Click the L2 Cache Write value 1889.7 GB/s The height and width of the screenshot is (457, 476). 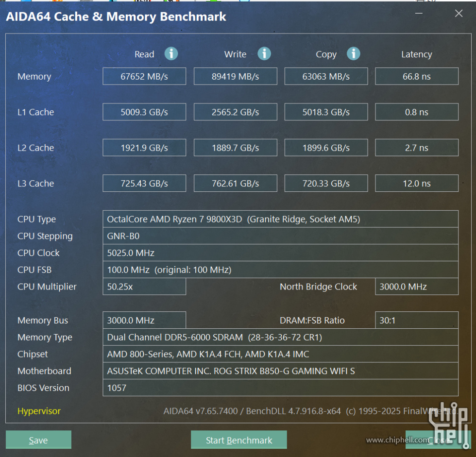point(235,148)
